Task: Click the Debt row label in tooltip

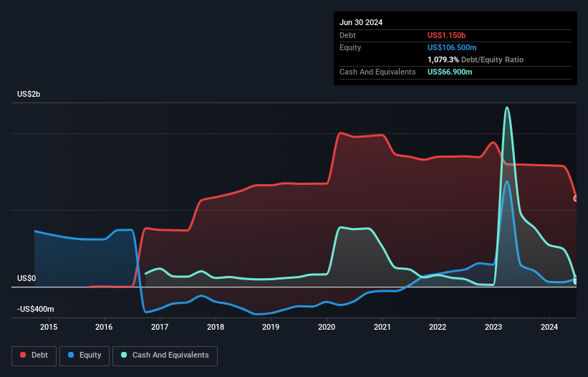Action: click(x=347, y=35)
